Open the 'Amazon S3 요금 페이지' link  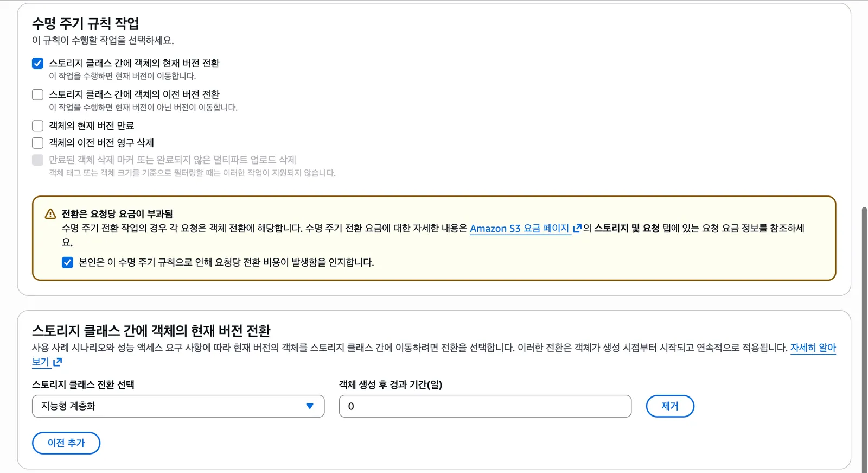519,229
